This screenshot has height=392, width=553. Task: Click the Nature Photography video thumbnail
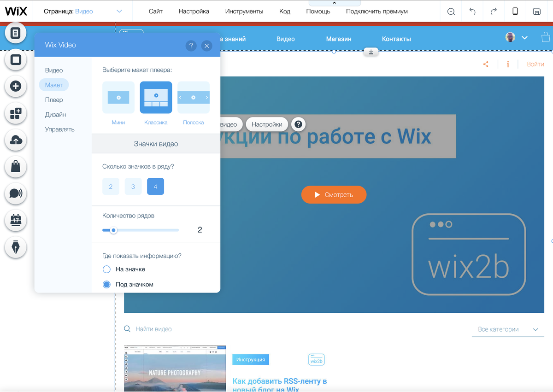click(x=175, y=368)
